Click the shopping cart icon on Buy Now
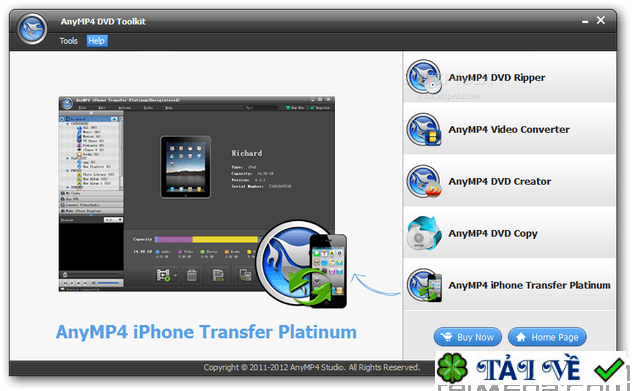Viewport: 632px width, 391px height. 447,337
